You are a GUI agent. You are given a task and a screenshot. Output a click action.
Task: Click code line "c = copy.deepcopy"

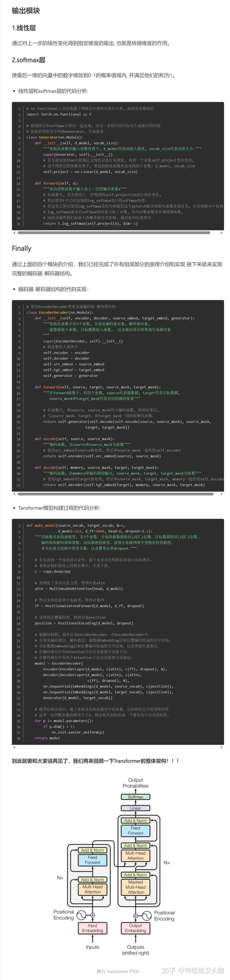point(53,571)
